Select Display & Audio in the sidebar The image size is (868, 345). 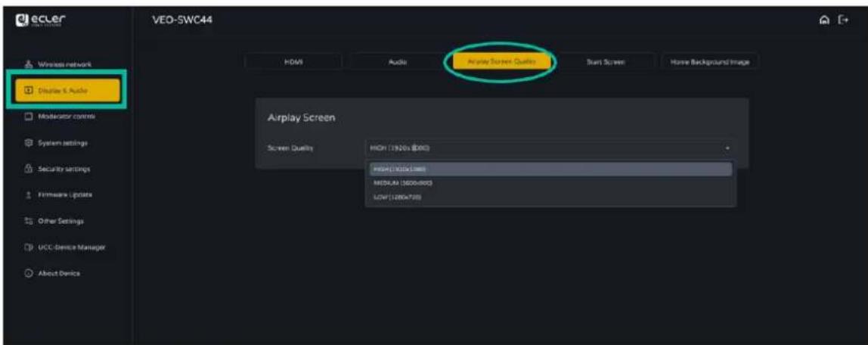tap(67, 90)
